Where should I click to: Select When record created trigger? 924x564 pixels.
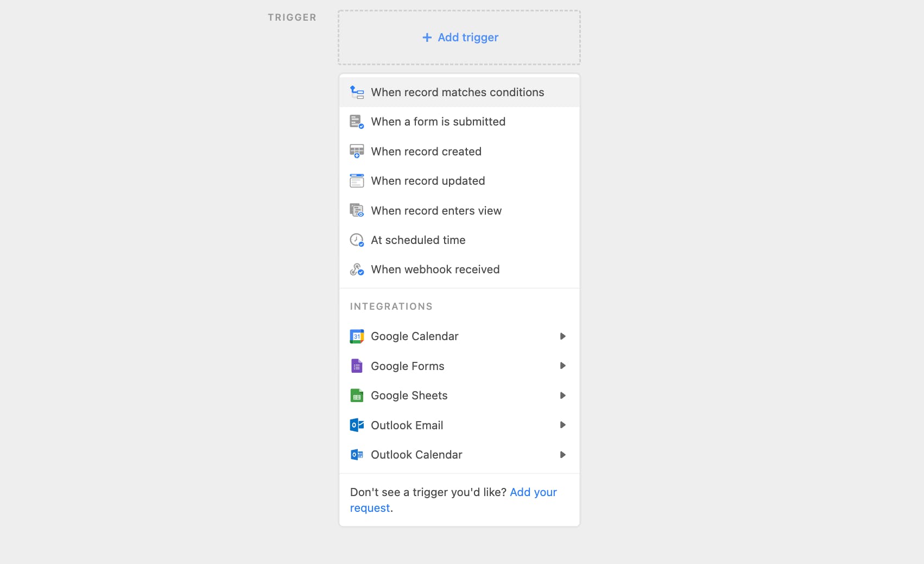[x=459, y=152]
